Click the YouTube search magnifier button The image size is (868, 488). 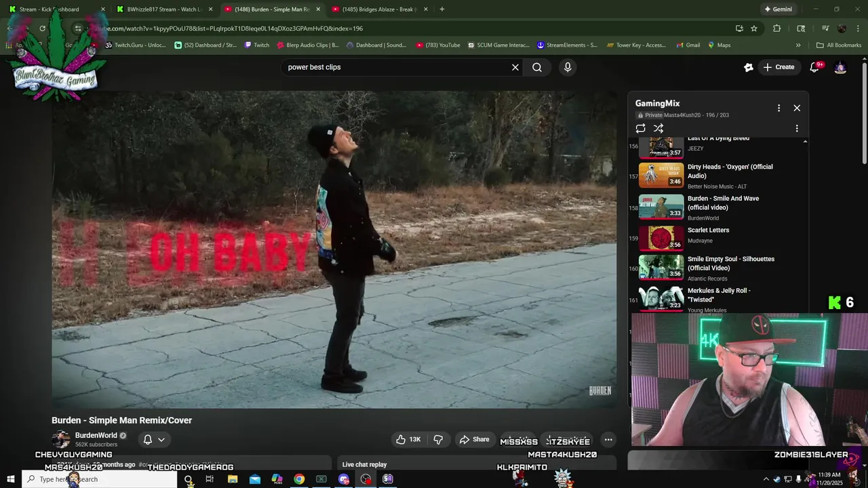537,67
